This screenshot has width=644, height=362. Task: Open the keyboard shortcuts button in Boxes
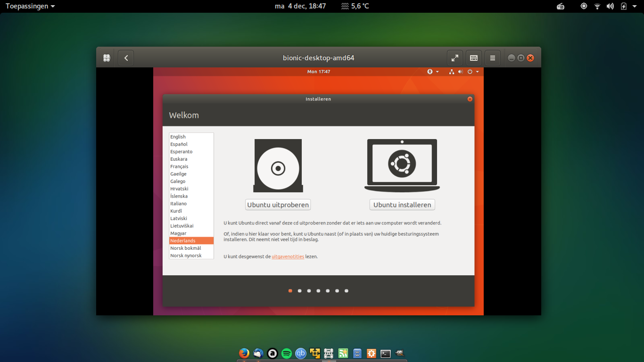(x=474, y=58)
